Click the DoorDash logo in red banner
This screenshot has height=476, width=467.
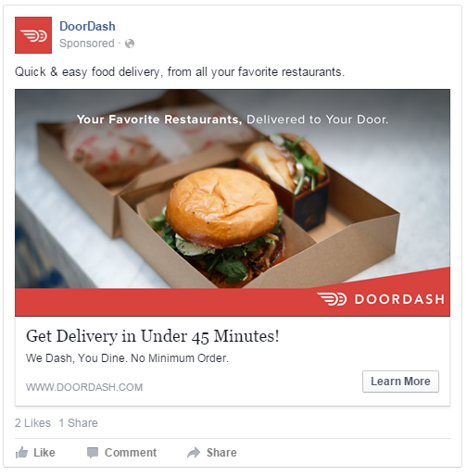pyautogui.click(x=332, y=299)
